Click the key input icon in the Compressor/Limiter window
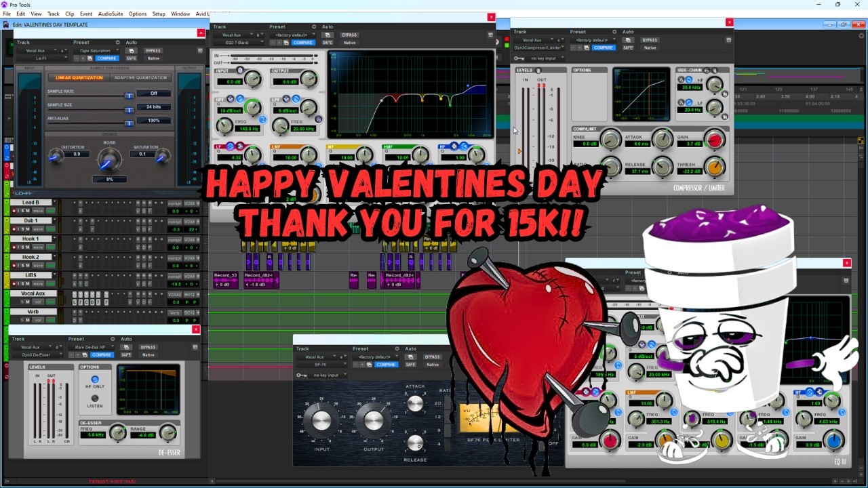Viewport: 868px width, 488px height. click(x=519, y=58)
